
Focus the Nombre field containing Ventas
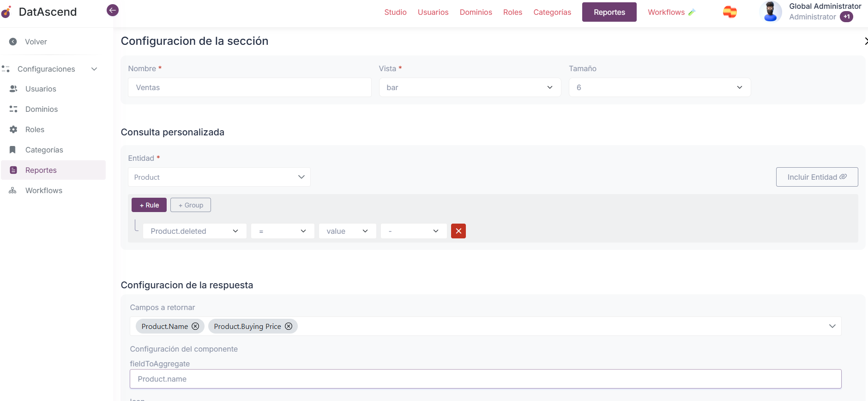tap(250, 87)
